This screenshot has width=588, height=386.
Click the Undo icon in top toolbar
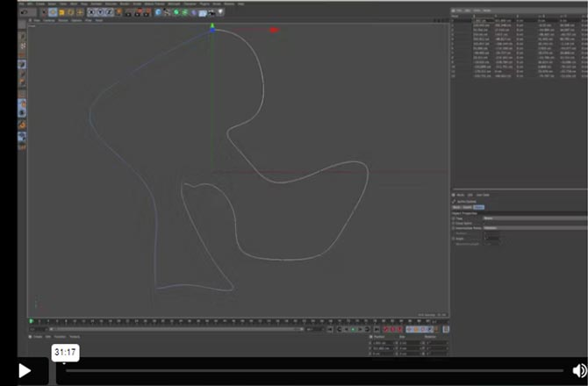click(23, 12)
